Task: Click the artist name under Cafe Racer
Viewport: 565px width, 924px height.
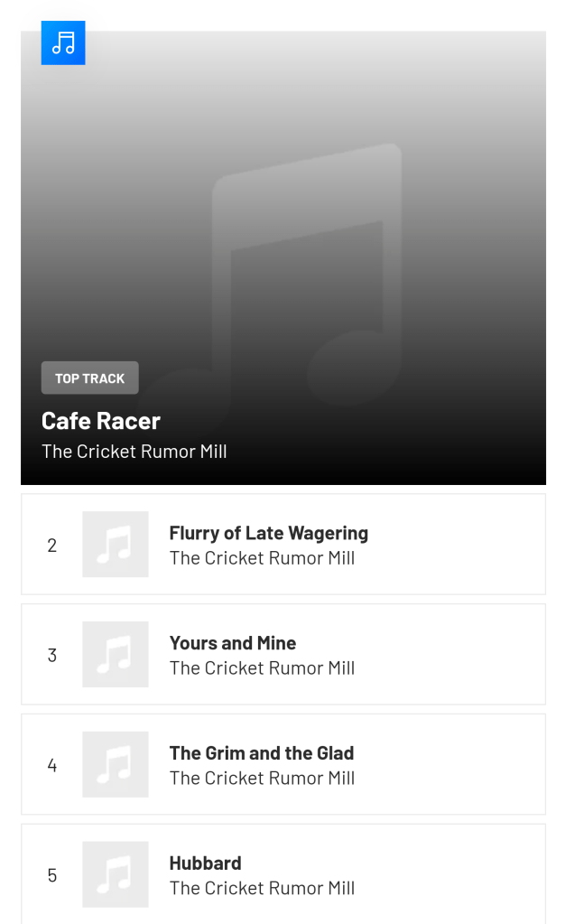Action: pyautogui.click(x=134, y=452)
